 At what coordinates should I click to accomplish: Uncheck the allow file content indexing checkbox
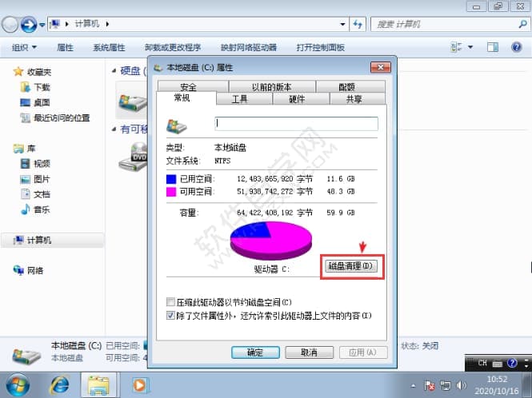pyautogui.click(x=170, y=316)
